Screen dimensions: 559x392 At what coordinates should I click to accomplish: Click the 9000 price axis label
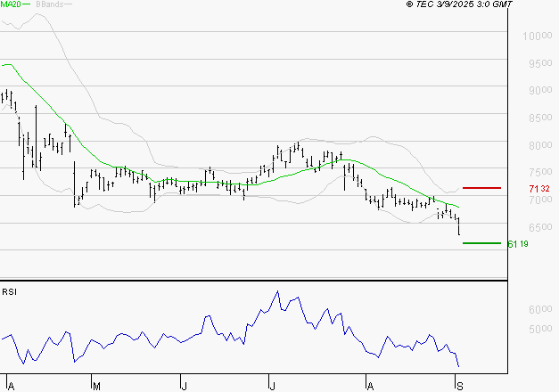coord(540,91)
